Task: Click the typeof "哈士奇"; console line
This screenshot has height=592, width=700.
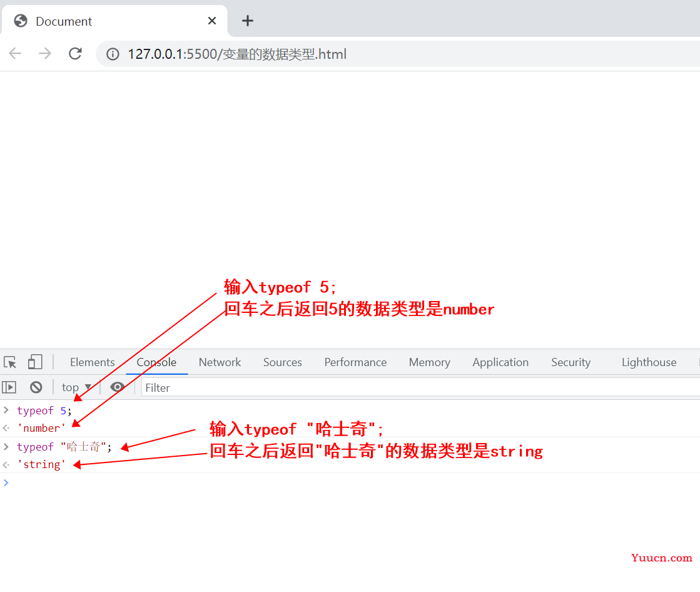Action: click(64, 447)
